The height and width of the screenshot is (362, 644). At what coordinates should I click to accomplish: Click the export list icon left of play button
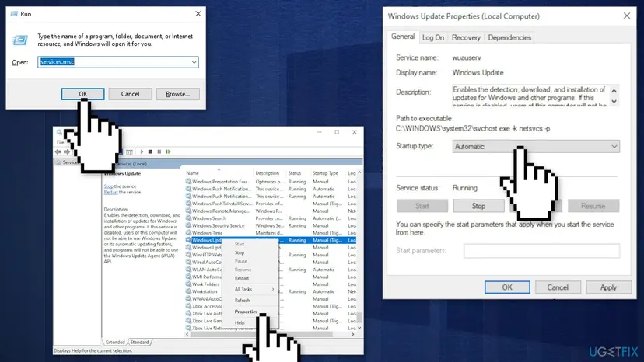[129, 151]
